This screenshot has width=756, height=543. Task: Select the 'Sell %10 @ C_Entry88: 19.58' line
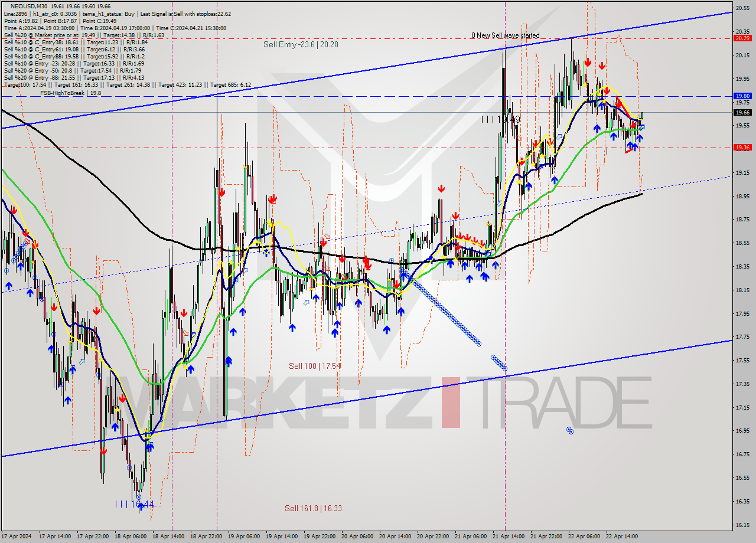coord(74,56)
